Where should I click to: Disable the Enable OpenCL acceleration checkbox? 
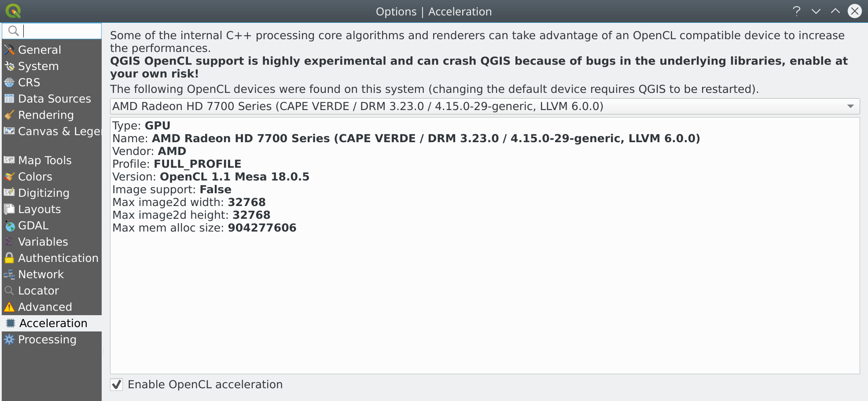(116, 385)
